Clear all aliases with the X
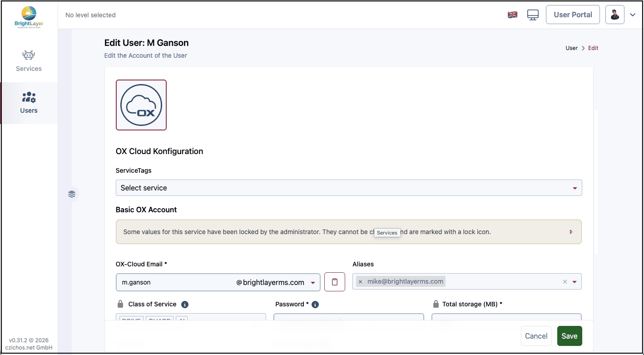Screen dimensions: 644x355 click(x=565, y=282)
